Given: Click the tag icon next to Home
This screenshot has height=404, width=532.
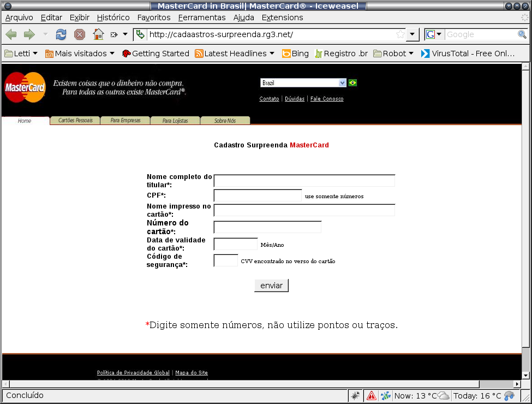Looking at the screenshot, I should click(114, 34).
